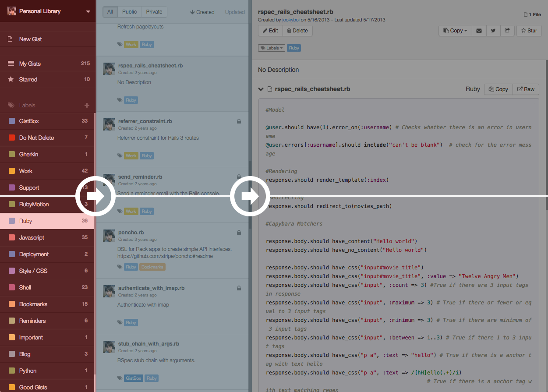
Task: Copy the file contents
Action: (x=499, y=89)
